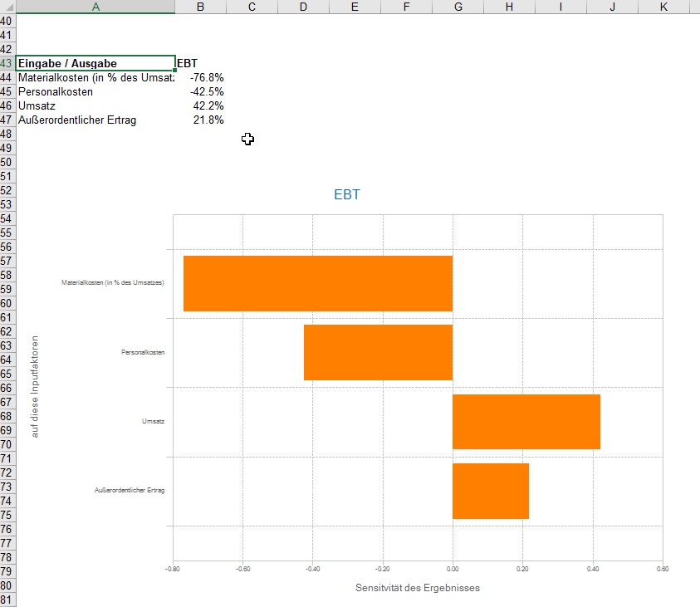Image resolution: width=700 pixels, height=607 pixels.
Task: Click the x-axis tick label 0.20
Action: (x=522, y=569)
